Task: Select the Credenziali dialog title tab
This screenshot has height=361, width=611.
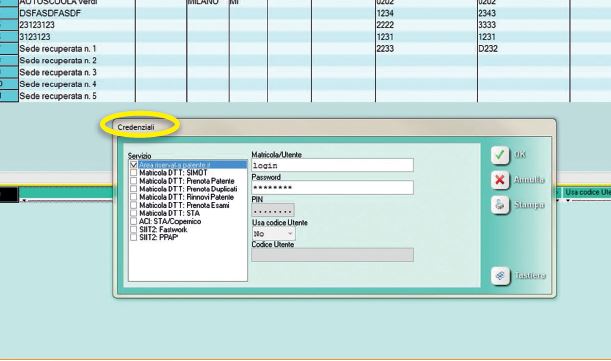Action: point(136,127)
